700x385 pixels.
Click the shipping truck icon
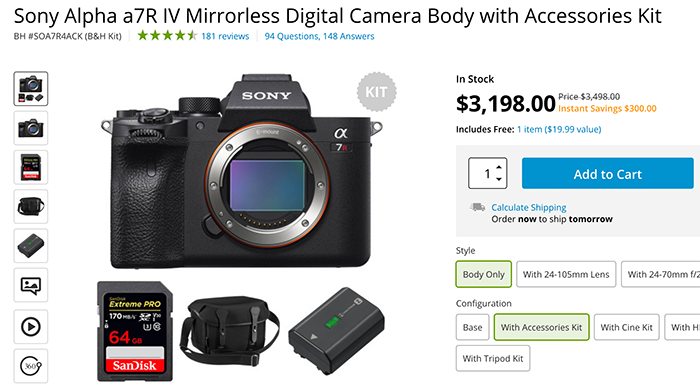point(477,207)
